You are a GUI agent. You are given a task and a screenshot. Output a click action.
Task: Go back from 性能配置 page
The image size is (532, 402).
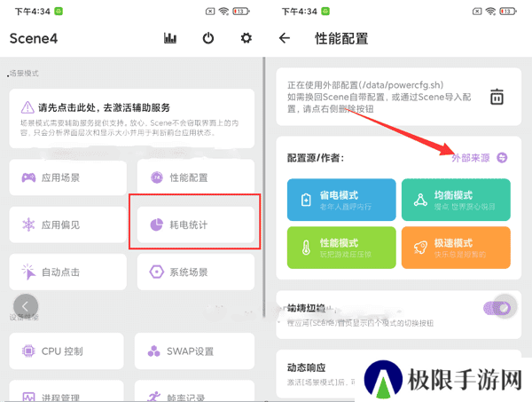tap(285, 38)
